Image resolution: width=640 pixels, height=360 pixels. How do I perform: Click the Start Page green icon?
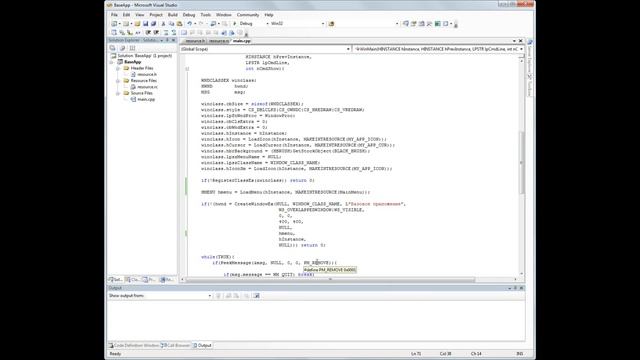tap(438, 24)
